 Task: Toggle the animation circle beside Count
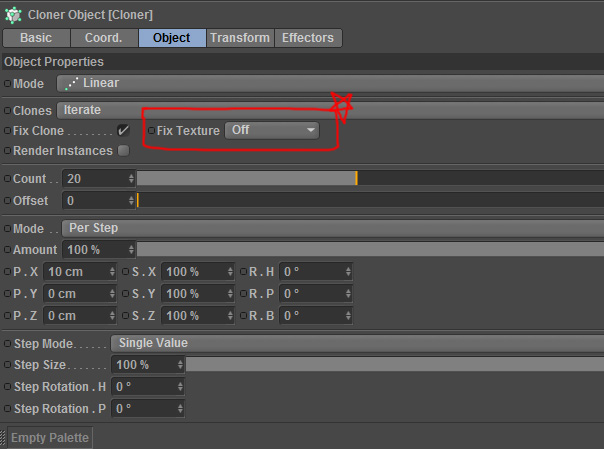pyautogui.click(x=7, y=178)
